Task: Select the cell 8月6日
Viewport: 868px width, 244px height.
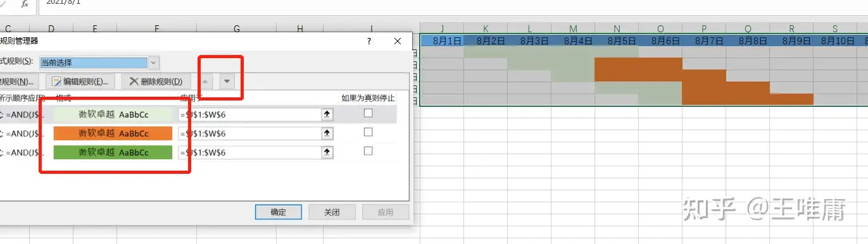Action: click(x=660, y=40)
